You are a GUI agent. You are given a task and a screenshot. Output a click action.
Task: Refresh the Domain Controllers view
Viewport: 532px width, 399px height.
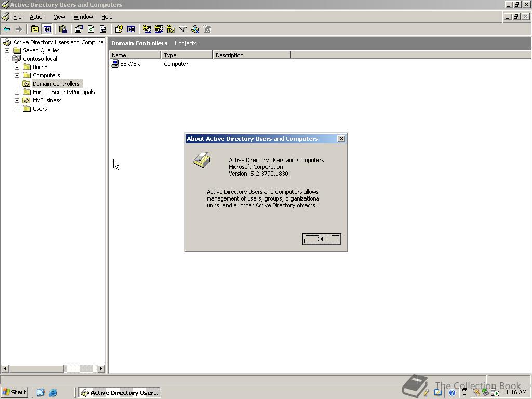click(x=91, y=30)
